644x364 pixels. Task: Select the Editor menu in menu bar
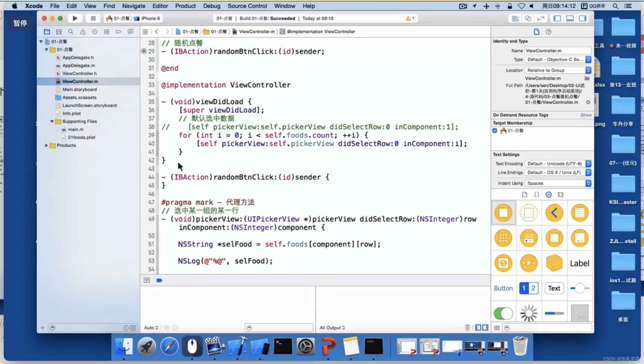tap(161, 6)
